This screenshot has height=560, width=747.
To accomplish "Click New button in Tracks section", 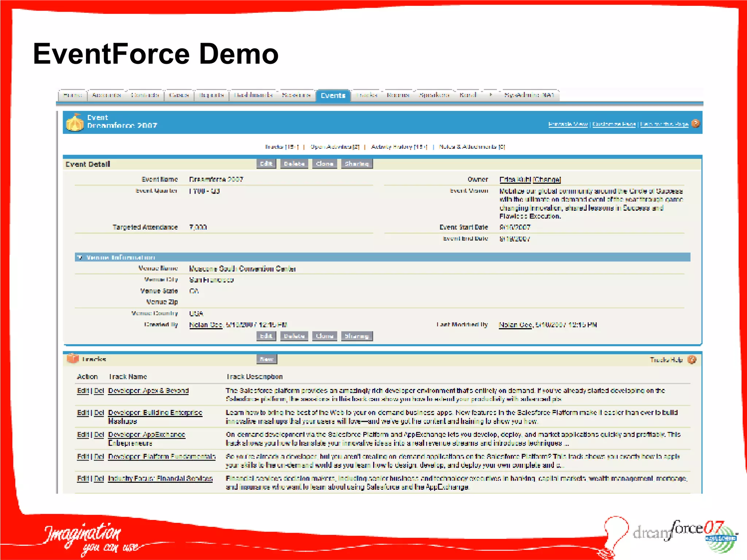I will (x=267, y=359).
